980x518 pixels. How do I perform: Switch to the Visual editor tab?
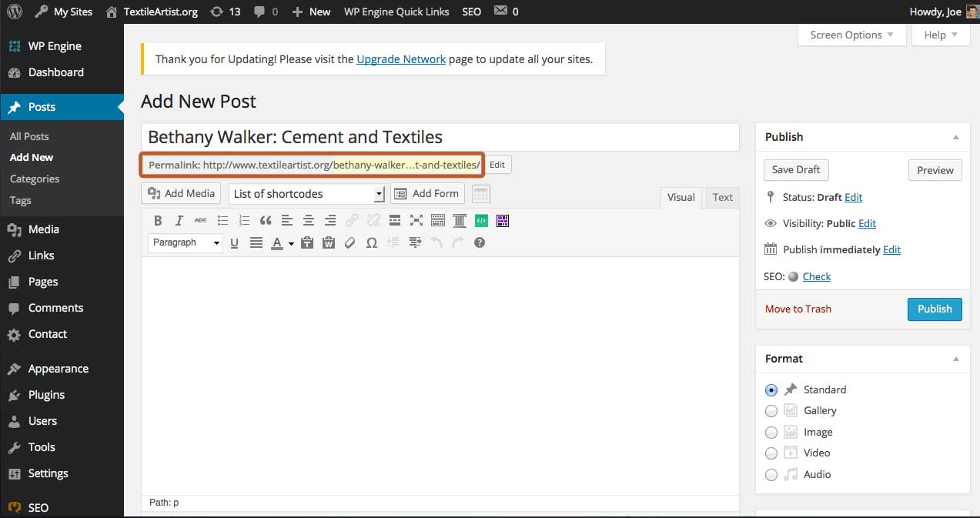[681, 197]
